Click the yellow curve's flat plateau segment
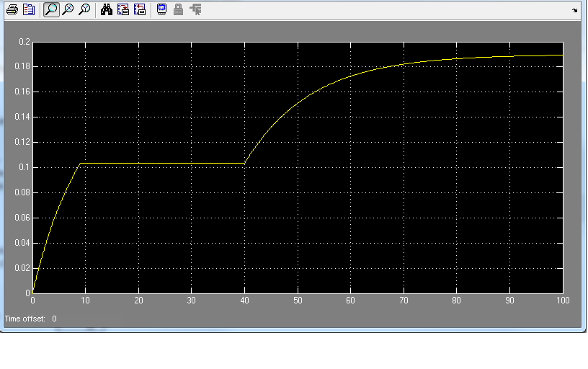The image size is (588, 369). (x=162, y=163)
